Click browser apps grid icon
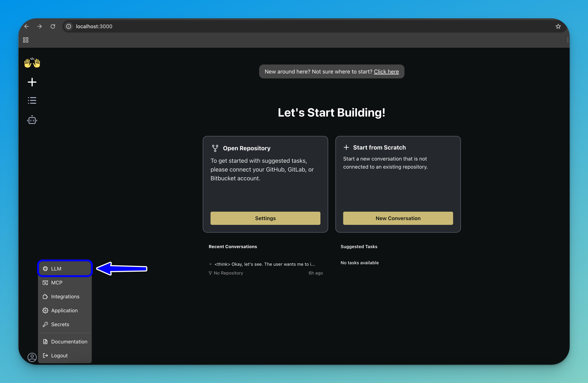588x383 pixels. point(26,40)
